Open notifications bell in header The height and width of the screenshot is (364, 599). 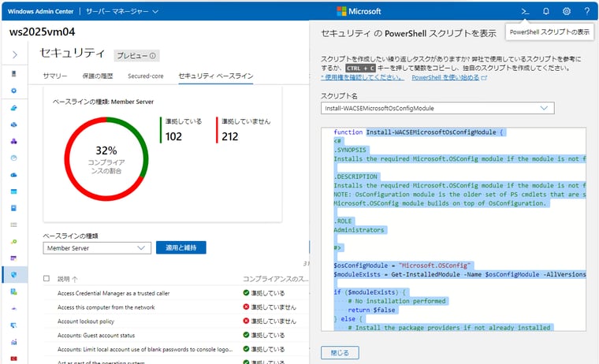(x=546, y=12)
